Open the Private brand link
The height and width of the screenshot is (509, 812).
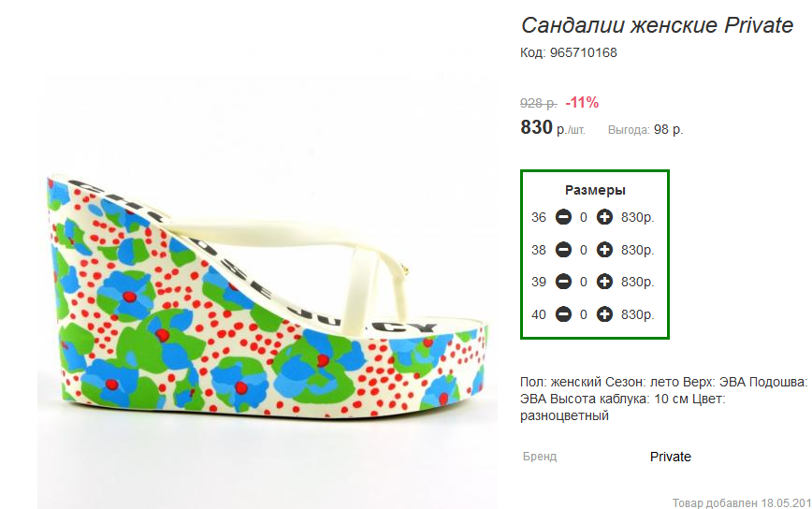point(671,457)
